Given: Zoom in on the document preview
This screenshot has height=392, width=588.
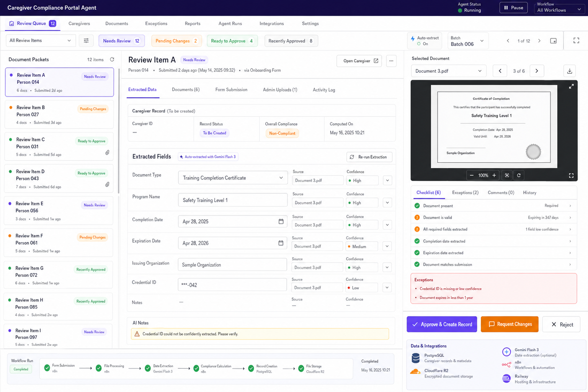Looking at the screenshot, I should 494,175.
